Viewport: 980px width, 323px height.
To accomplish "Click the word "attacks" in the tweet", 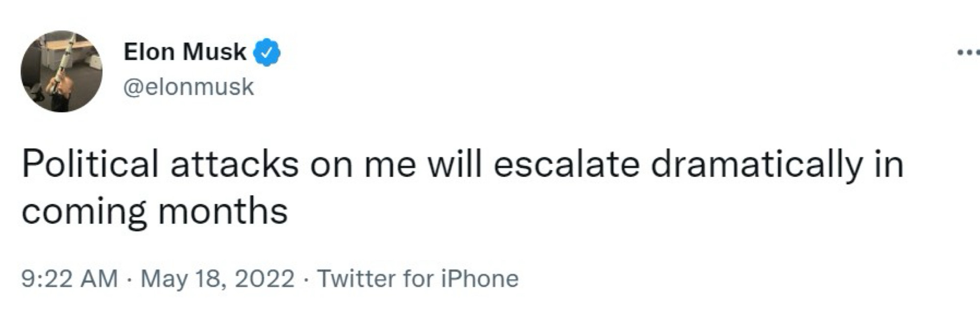I will (x=234, y=164).
